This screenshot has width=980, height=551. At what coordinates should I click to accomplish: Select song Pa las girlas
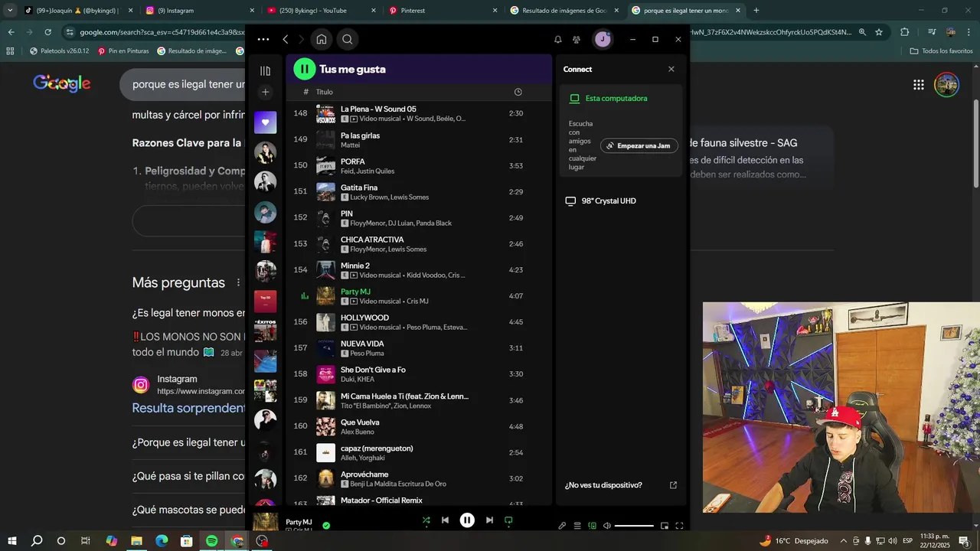419,140
